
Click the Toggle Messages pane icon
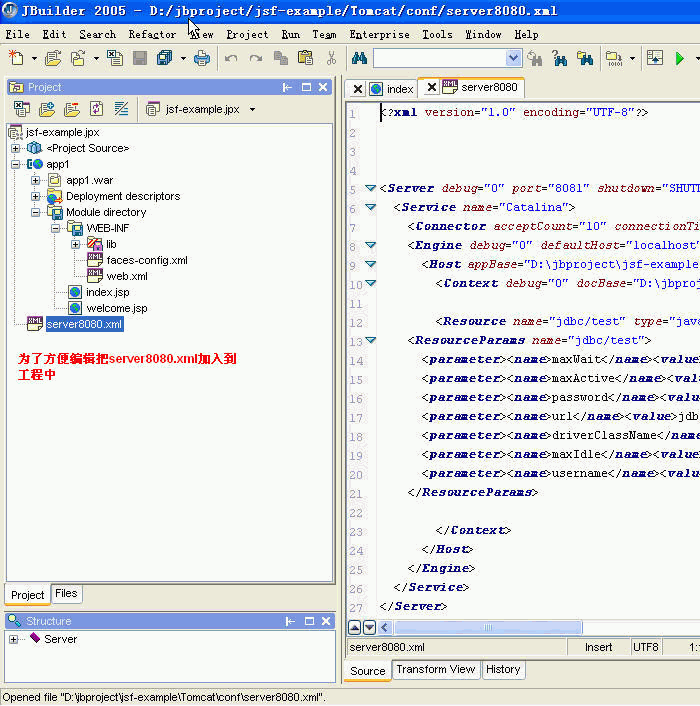[x=655, y=58]
